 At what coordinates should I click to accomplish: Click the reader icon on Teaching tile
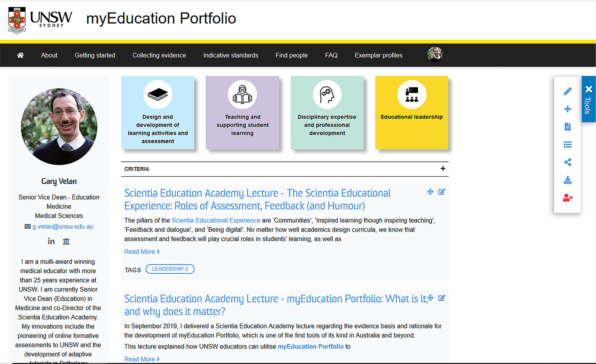[x=242, y=94]
